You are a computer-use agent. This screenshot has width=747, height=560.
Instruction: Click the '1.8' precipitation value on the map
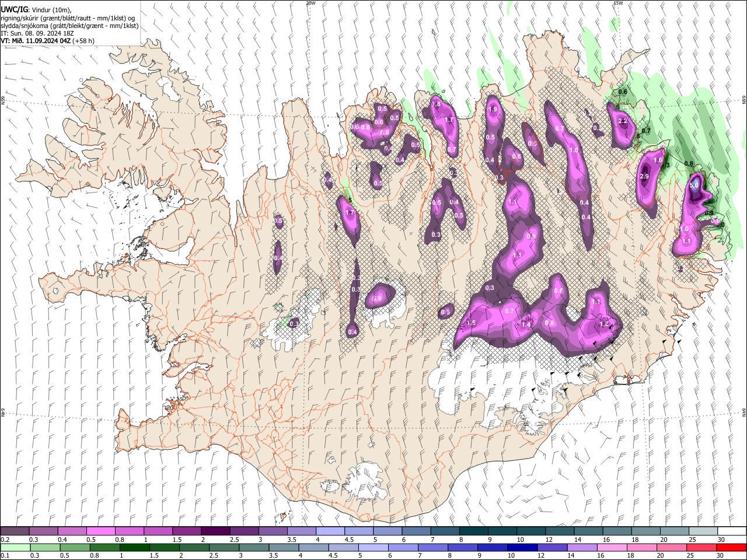[x=435, y=104]
